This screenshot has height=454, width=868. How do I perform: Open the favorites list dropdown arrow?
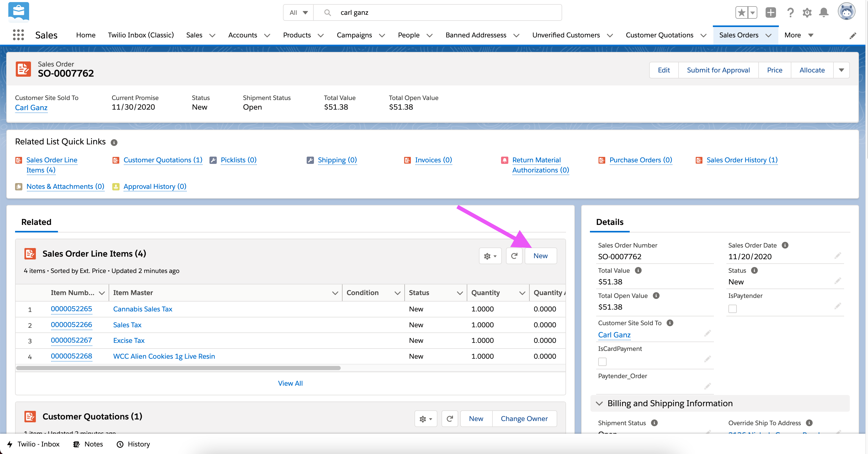click(752, 13)
